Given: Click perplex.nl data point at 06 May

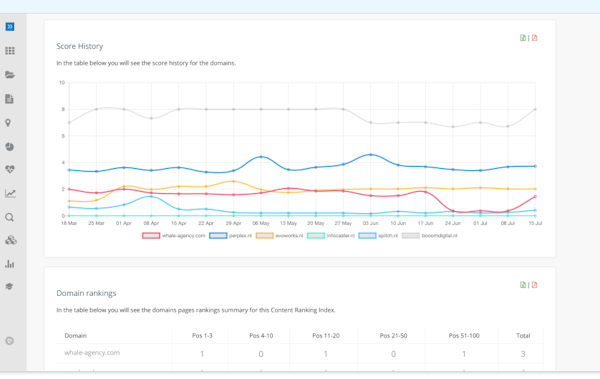Looking at the screenshot, I should tap(261, 157).
